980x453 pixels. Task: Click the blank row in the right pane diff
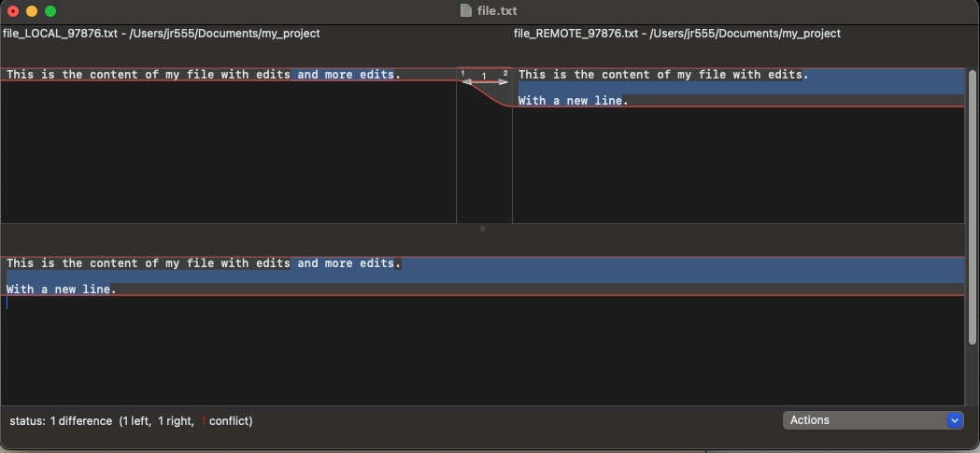coord(738,88)
